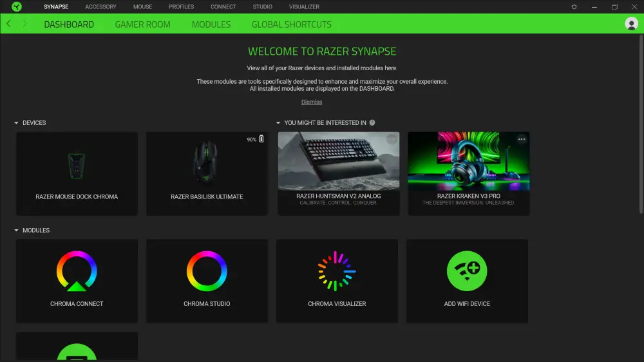The height and width of the screenshot is (362, 644).
Task: Open the Visualizer menu
Action: tap(304, 7)
